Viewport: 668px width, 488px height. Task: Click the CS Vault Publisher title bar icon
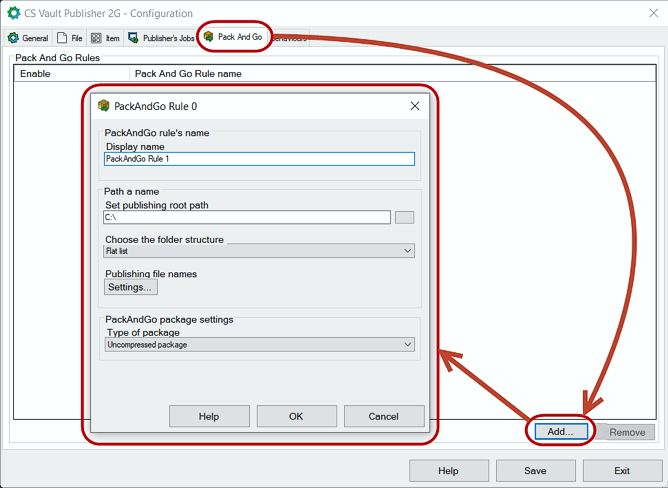click(x=13, y=13)
